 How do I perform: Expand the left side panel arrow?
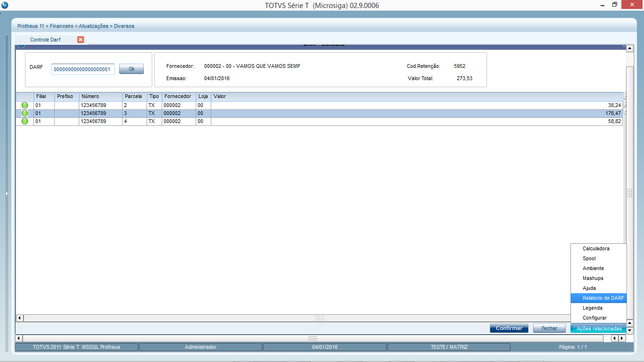pos(7,193)
